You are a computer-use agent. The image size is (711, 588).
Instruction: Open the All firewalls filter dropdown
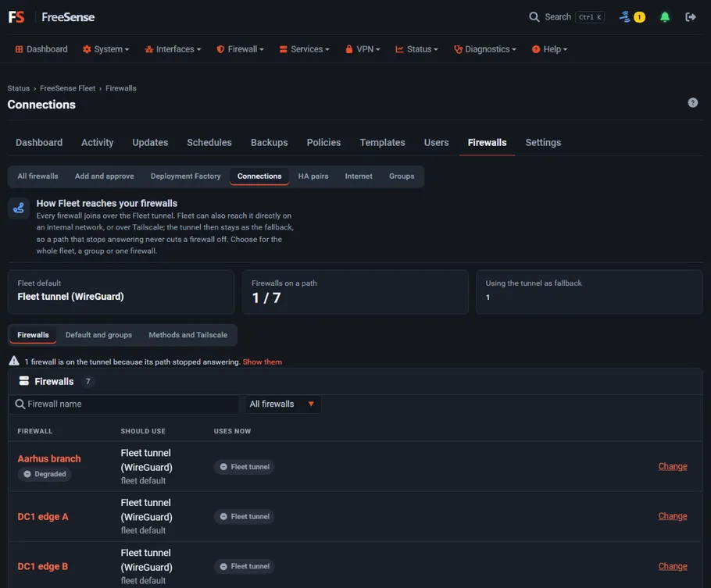click(x=283, y=404)
